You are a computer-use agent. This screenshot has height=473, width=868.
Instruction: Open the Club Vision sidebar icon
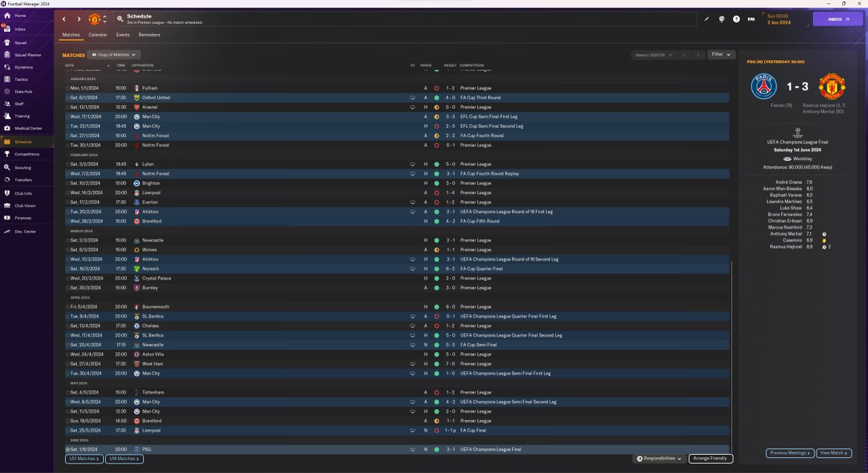click(7, 206)
